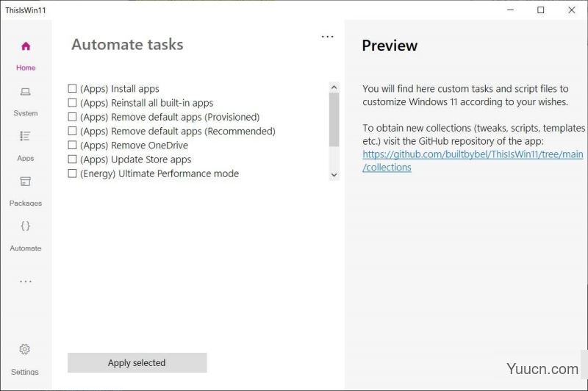The width and height of the screenshot is (588, 391).
Task: Click the '(Apps) Install apps' text
Action: [120, 89]
